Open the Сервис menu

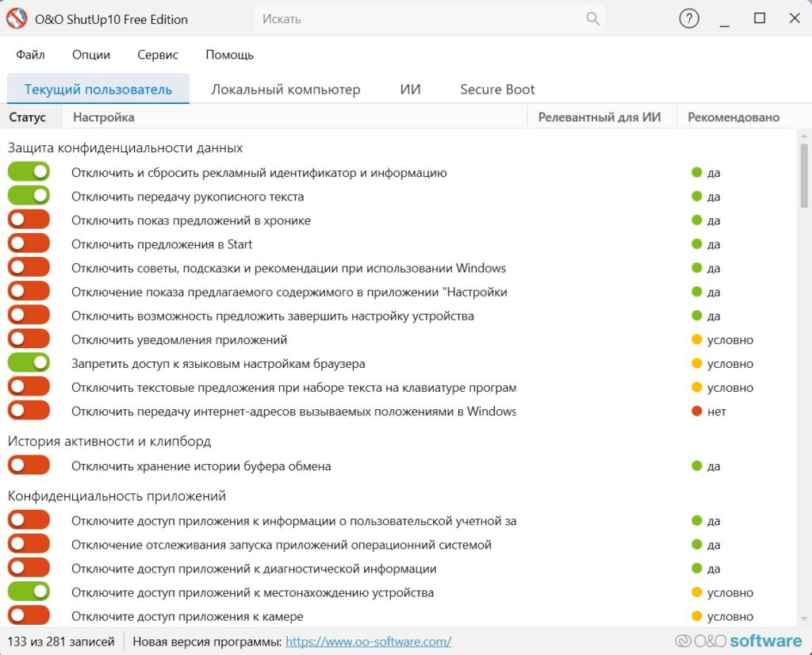tap(158, 55)
